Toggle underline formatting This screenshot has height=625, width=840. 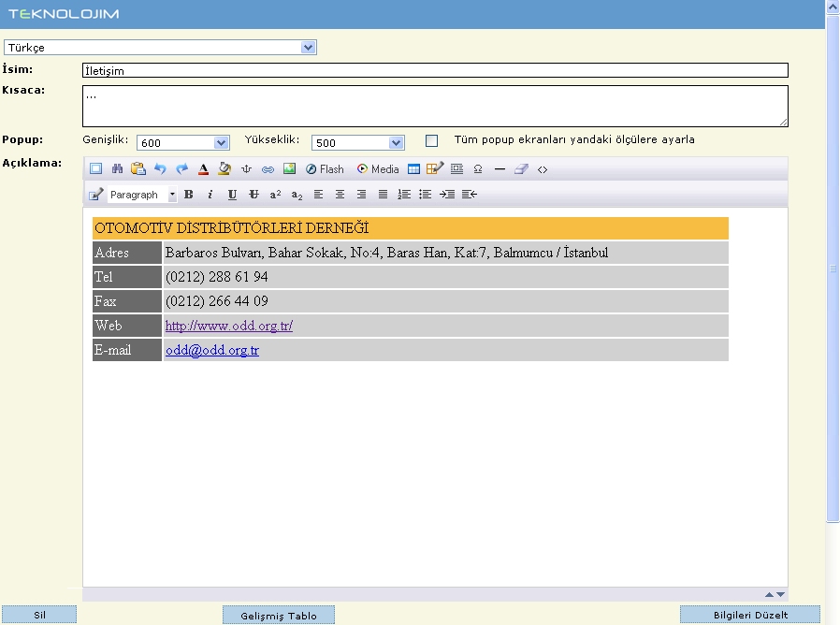coord(232,194)
